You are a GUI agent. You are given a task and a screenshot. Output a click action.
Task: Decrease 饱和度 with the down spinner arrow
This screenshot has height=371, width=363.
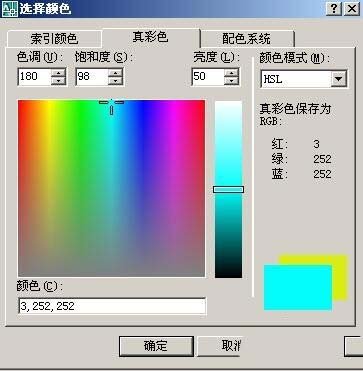pyautogui.click(x=116, y=81)
